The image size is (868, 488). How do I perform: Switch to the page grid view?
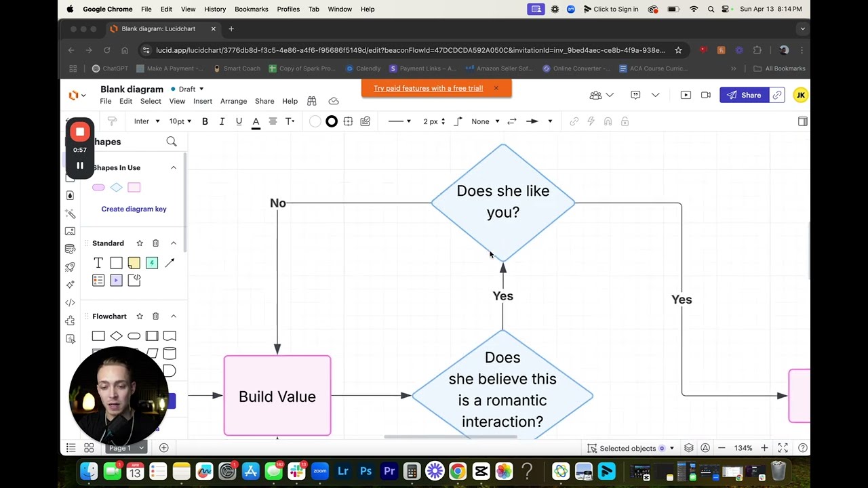coord(89,448)
